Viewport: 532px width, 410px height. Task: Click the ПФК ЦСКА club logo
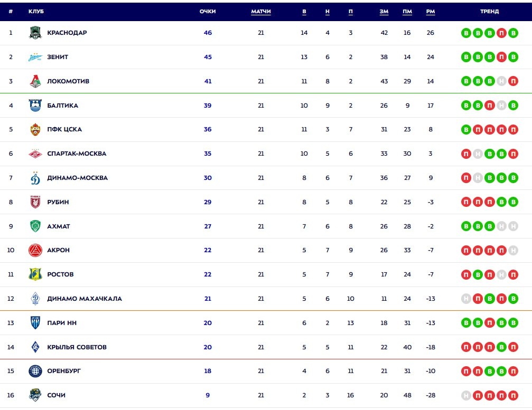click(x=35, y=129)
